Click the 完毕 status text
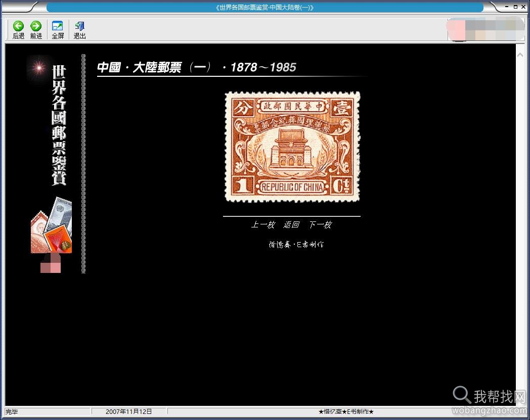The height and width of the screenshot is (420, 530). click(x=12, y=411)
